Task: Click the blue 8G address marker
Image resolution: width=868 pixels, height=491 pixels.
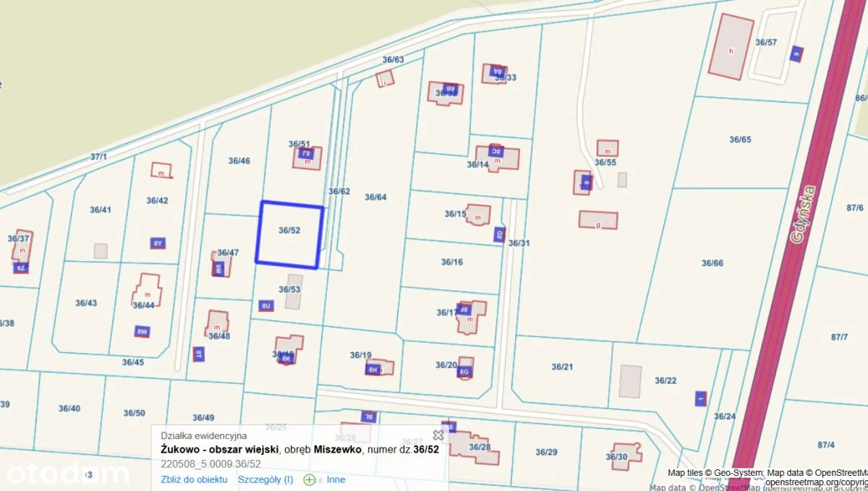Action: [x=464, y=372]
